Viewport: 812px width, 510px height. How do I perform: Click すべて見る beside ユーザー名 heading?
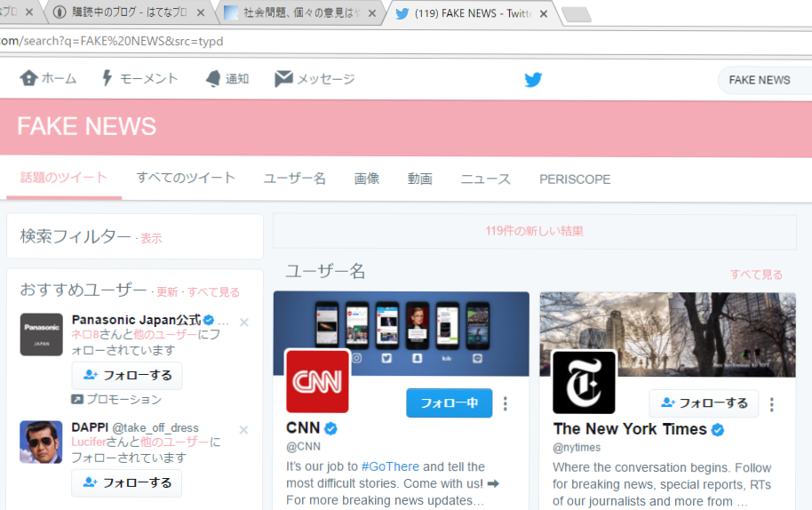[756, 275]
